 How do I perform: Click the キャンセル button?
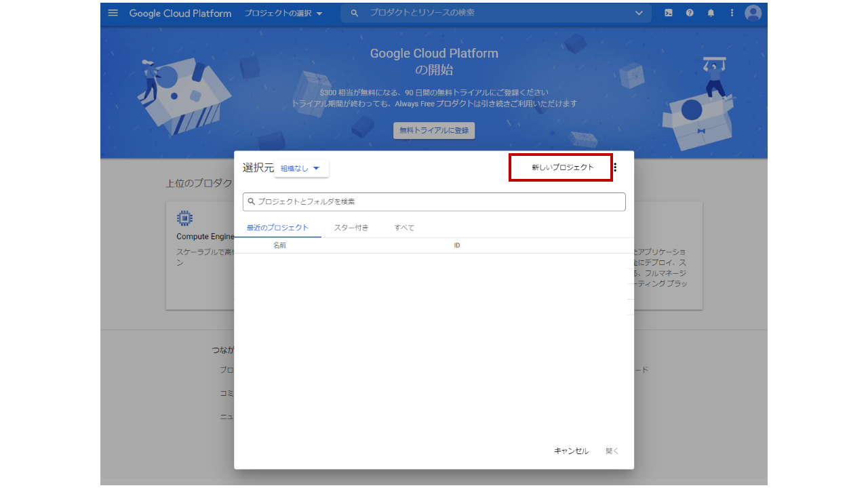pos(570,450)
